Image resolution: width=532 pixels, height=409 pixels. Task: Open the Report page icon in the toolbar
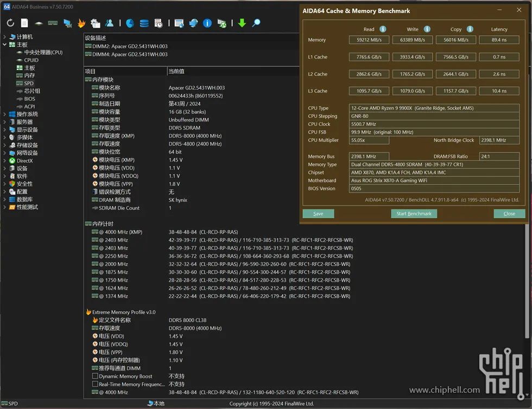tap(24, 23)
